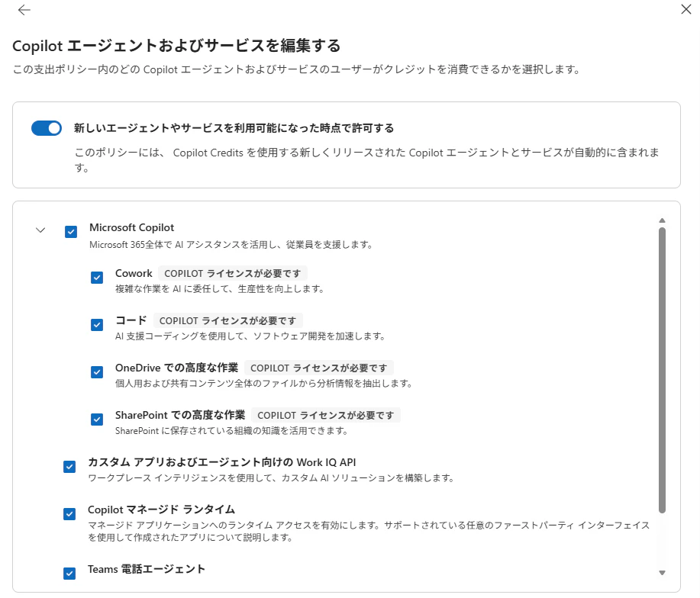The image size is (700, 598).
Task: Click the scroll up arrow in the list
Action: point(662,220)
